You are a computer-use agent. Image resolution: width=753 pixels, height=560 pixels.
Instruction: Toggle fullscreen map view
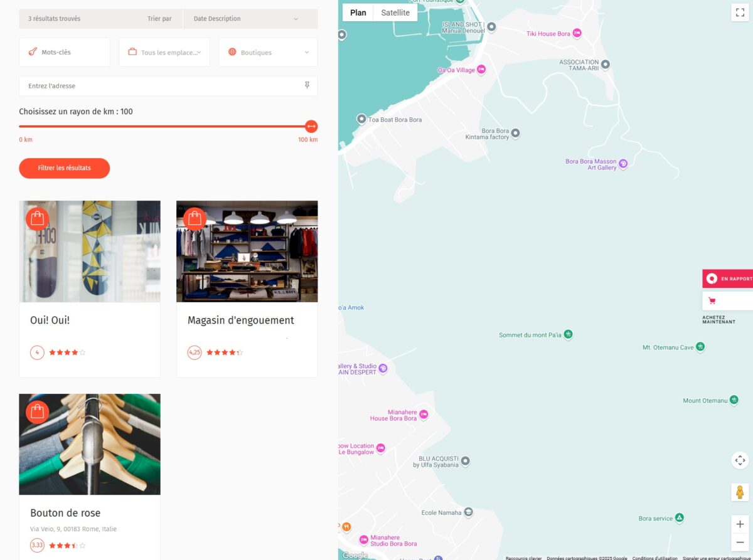pos(740,13)
